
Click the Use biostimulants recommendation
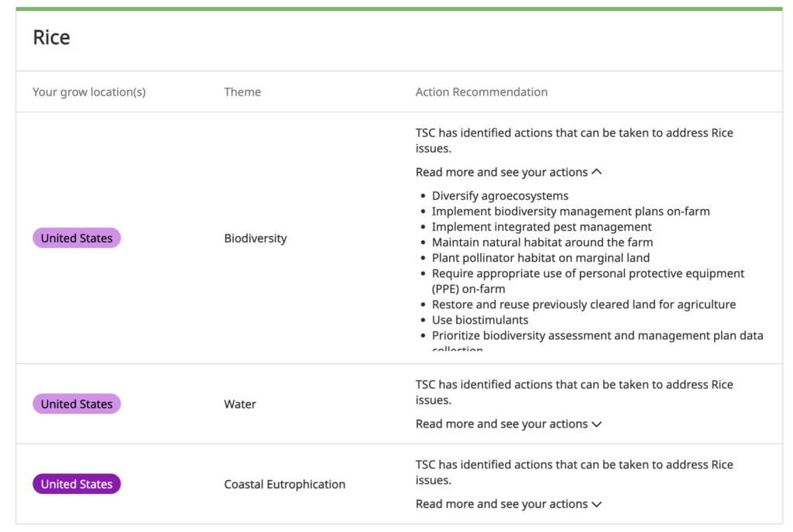coord(480,319)
